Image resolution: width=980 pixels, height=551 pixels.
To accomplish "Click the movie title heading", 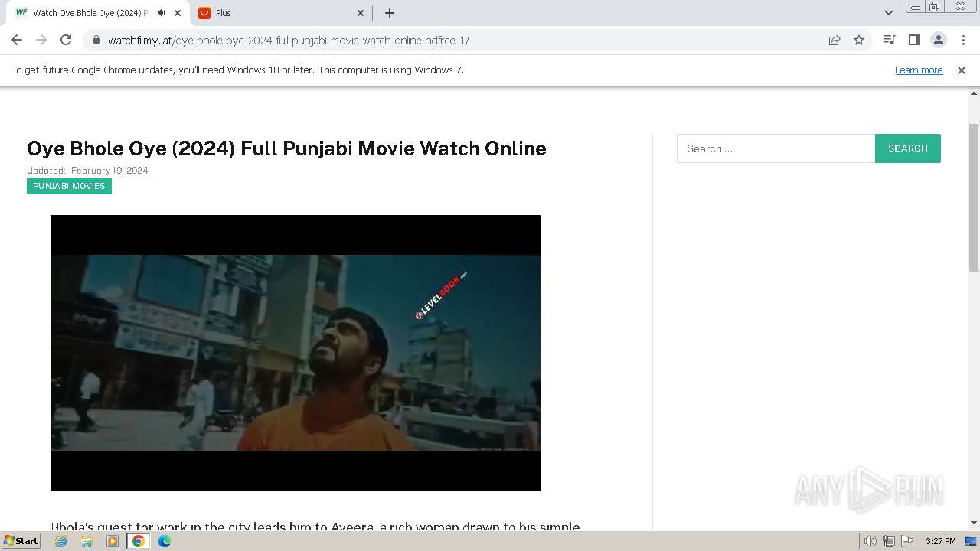I will coord(286,148).
